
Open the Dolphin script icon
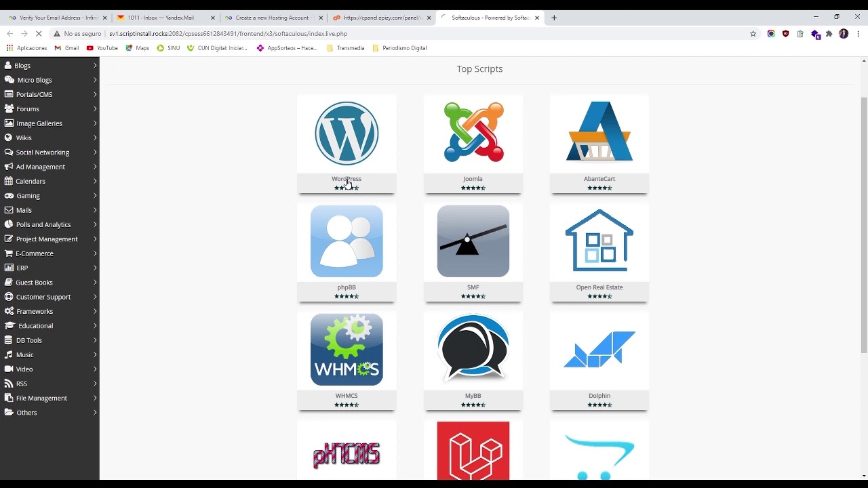(x=599, y=350)
